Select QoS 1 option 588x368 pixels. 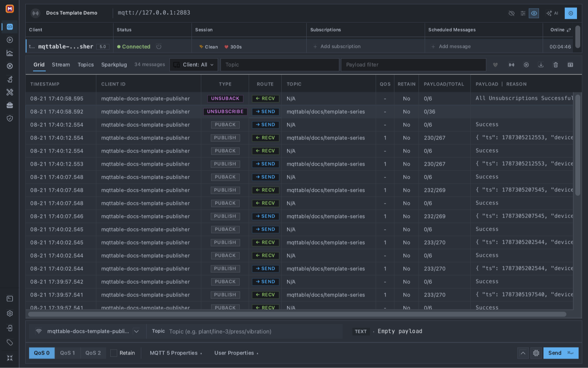[67, 353]
